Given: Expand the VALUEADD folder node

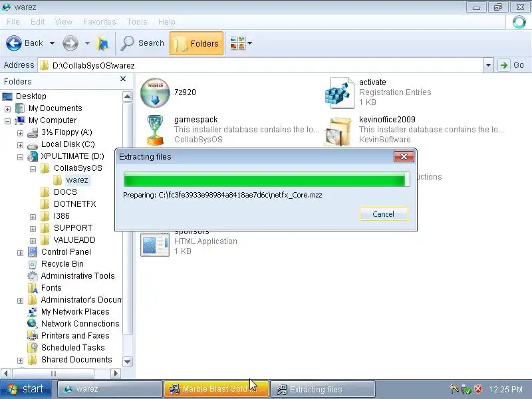Looking at the screenshot, I should tap(33, 241).
